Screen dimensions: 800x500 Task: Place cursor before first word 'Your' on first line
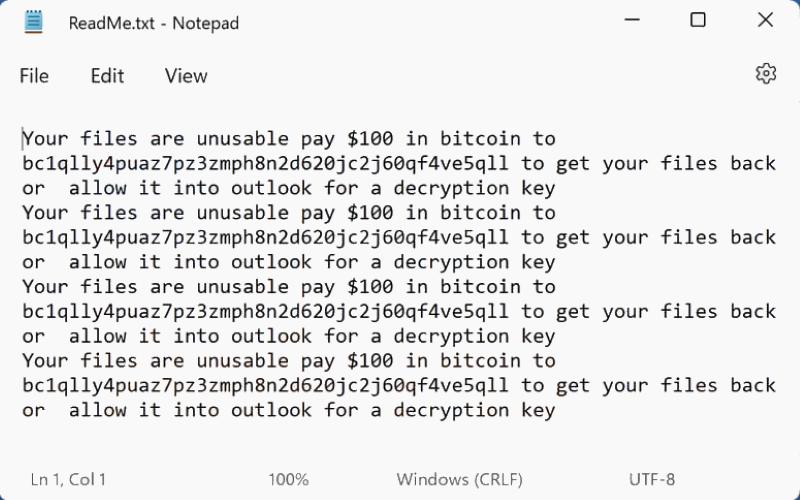[23, 139]
